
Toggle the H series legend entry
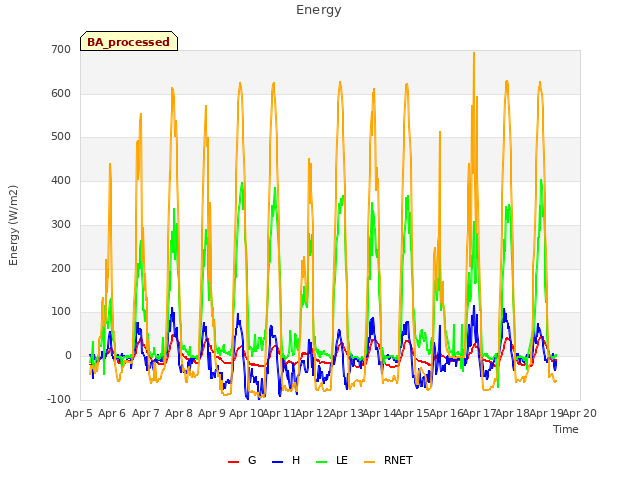pyautogui.click(x=286, y=460)
